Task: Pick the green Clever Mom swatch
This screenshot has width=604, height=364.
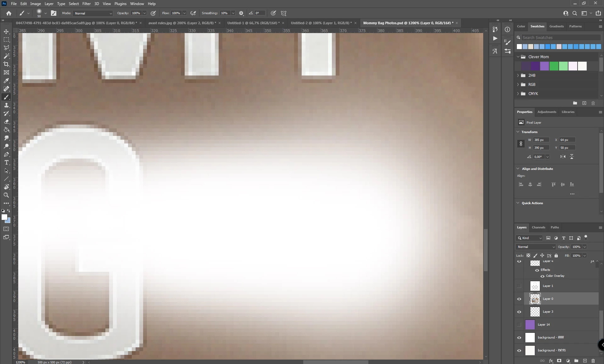Action: (554, 66)
